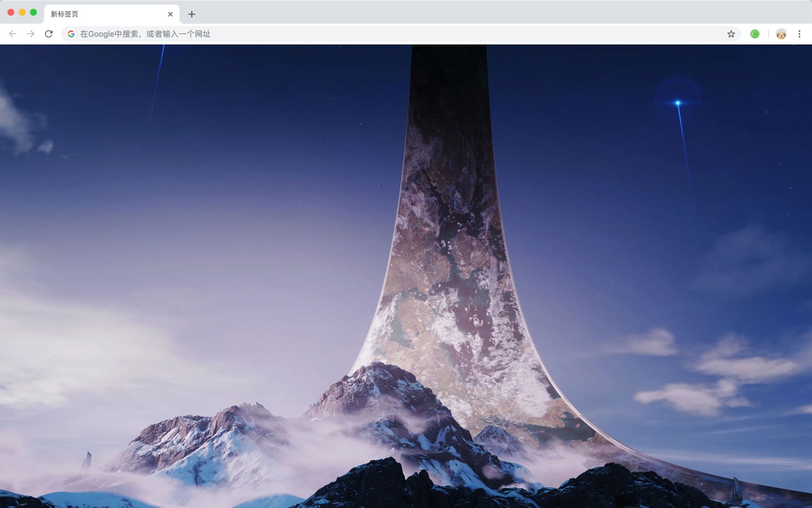Click the browser back arrow
This screenshot has height=508, width=812.
pos(13,34)
